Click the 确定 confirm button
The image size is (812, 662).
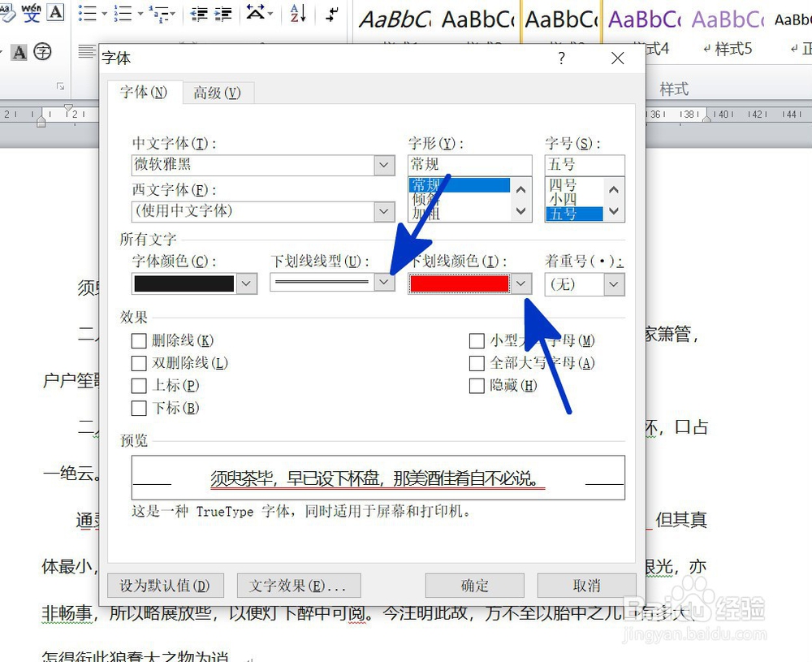point(474,586)
